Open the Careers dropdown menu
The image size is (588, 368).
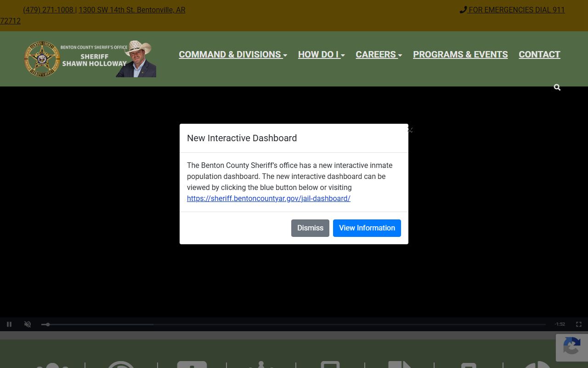coord(379,54)
